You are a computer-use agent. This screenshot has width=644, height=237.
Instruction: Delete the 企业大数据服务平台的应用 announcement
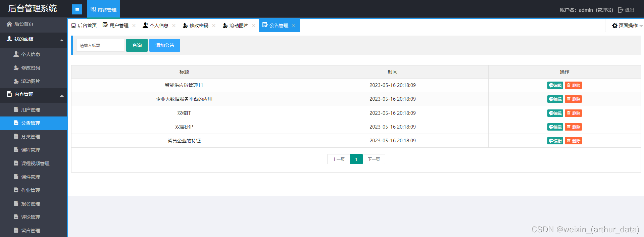pos(573,99)
